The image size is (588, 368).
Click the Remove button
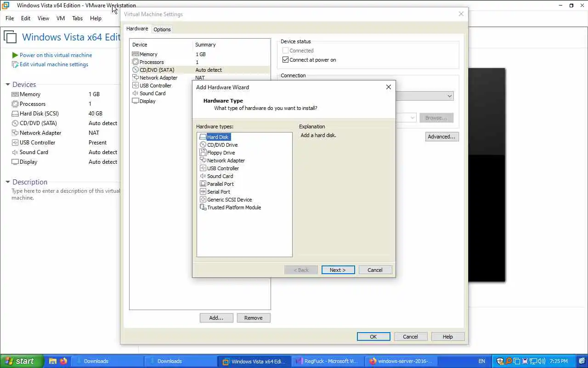[254, 318]
